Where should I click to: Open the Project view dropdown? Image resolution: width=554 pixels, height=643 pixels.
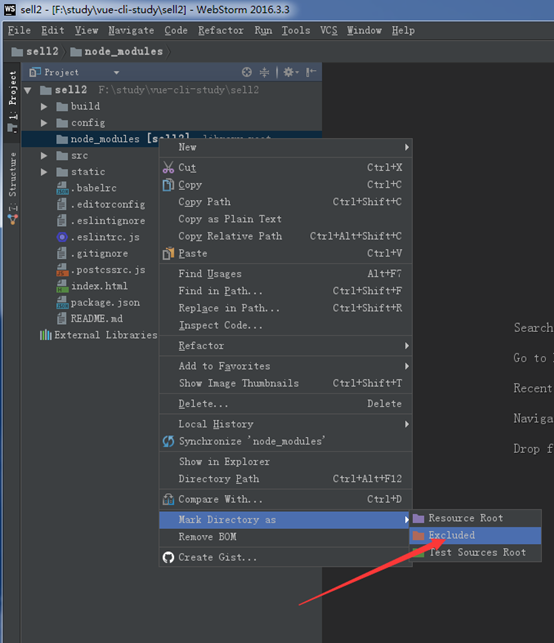[x=116, y=73]
